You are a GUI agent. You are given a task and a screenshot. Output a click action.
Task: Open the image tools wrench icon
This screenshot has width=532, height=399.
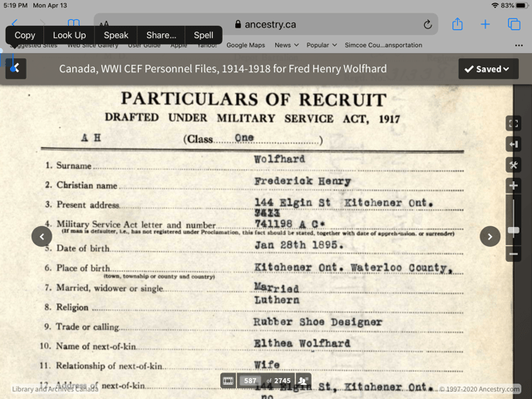tap(513, 165)
